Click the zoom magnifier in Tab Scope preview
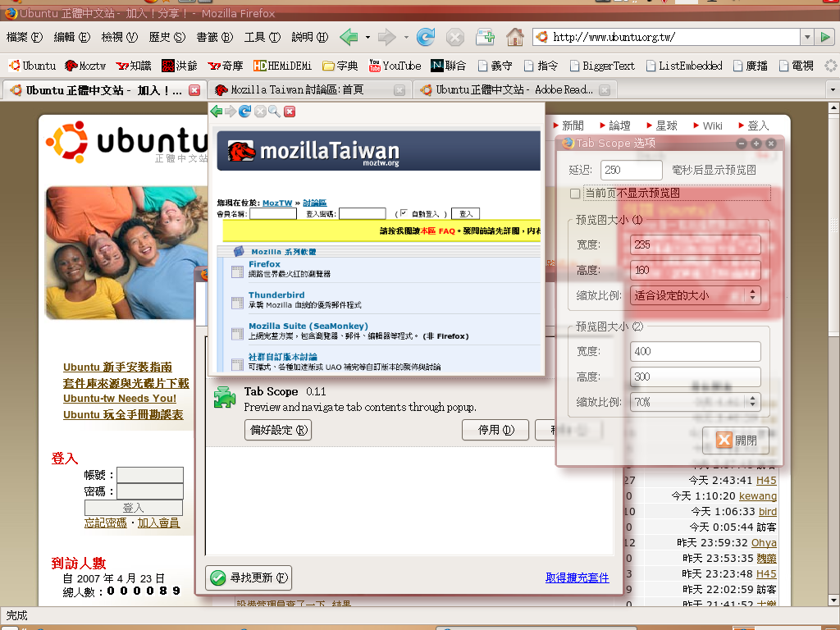Image resolution: width=840 pixels, height=630 pixels. coord(274,112)
